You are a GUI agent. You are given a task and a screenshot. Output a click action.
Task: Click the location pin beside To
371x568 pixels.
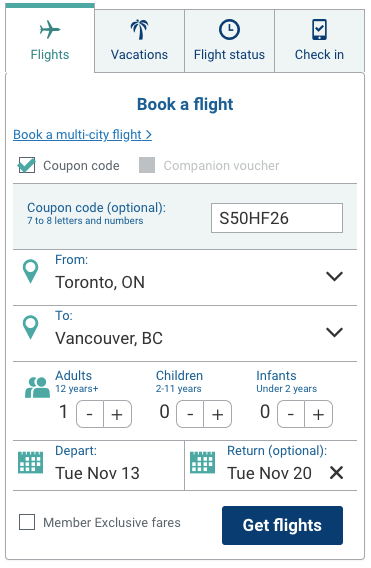pos(30,327)
